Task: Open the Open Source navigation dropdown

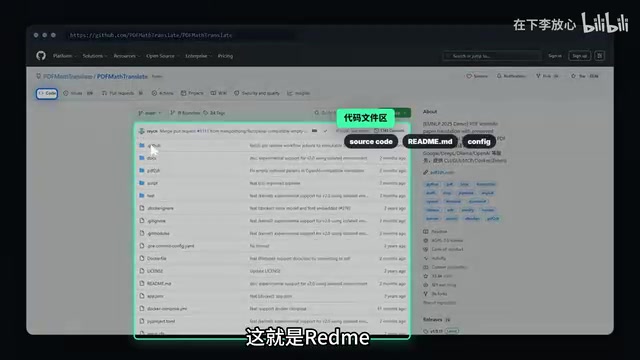Action: click(162, 56)
